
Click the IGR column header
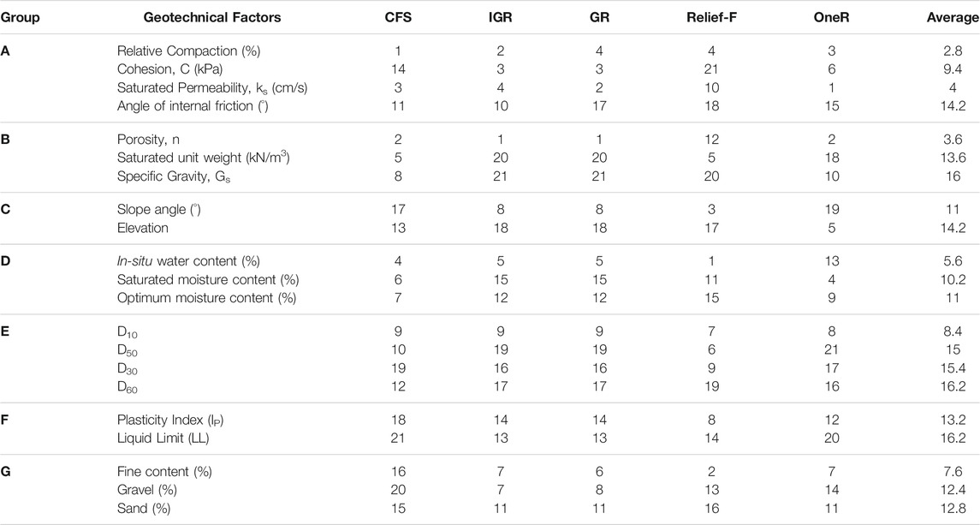500,17
